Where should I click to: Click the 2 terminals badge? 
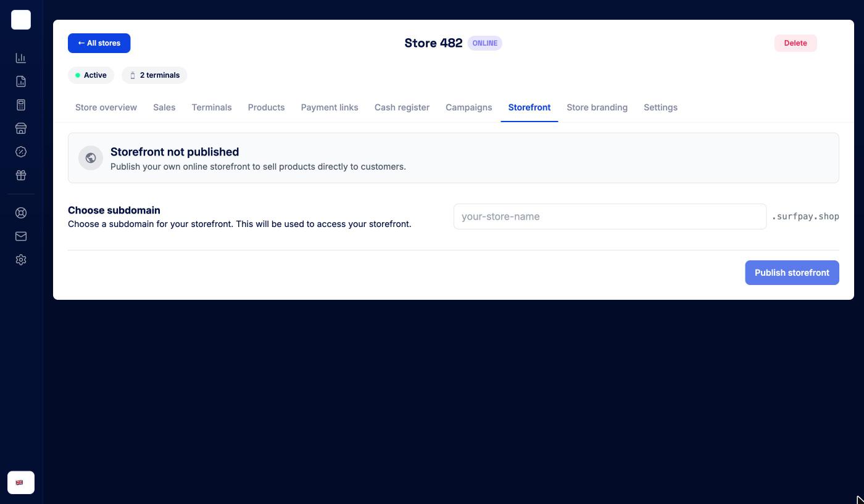tap(154, 75)
